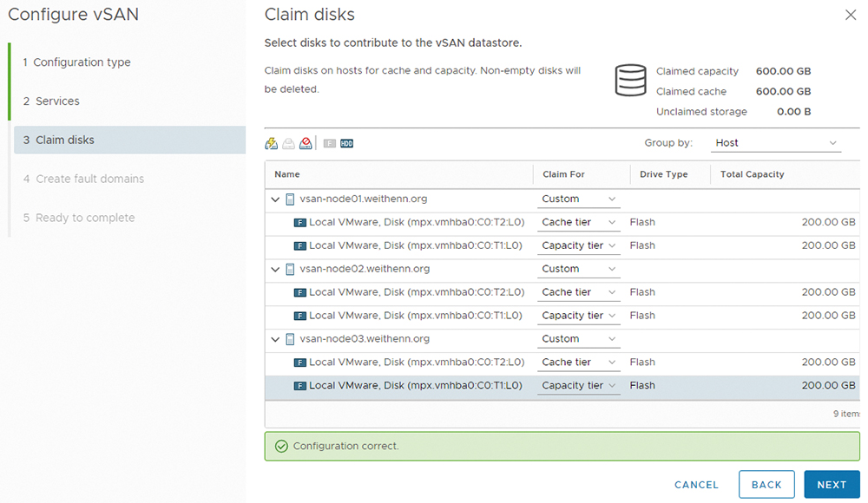
Task: Click the items count in table footer
Action: click(x=846, y=414)
